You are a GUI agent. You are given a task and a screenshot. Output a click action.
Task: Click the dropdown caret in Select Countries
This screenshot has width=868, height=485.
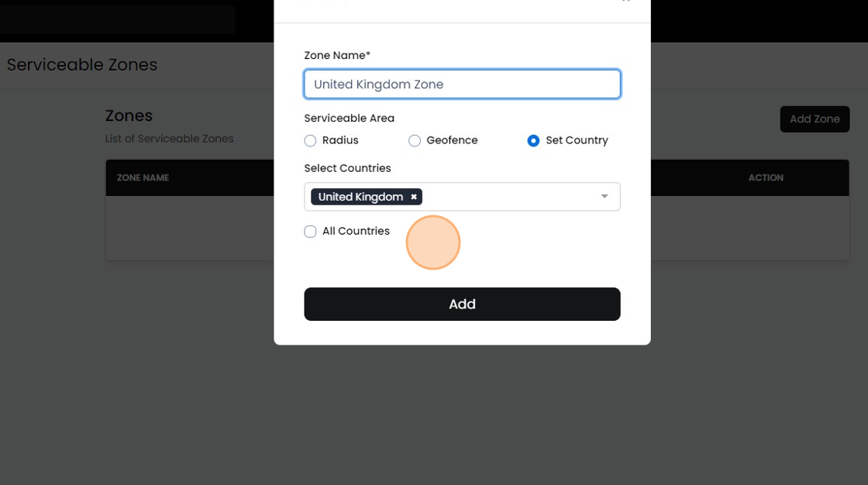pyautogui.click(x=604, y=197)
